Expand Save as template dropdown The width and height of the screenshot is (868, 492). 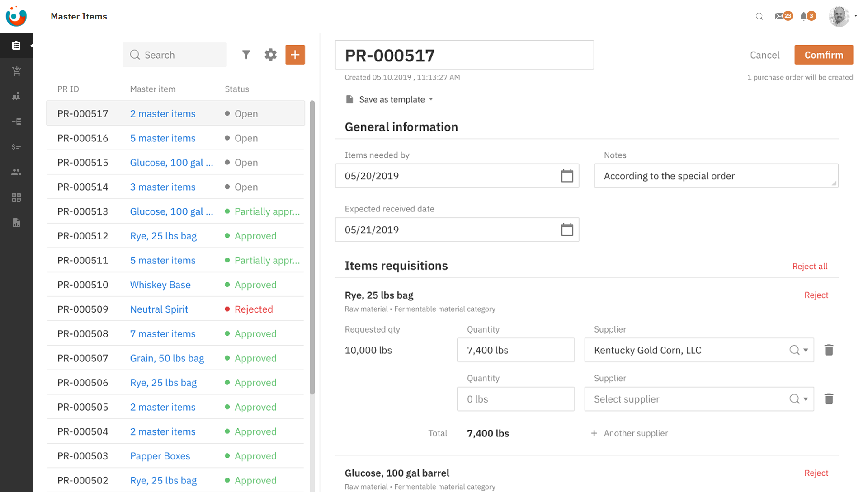point(431,99)
